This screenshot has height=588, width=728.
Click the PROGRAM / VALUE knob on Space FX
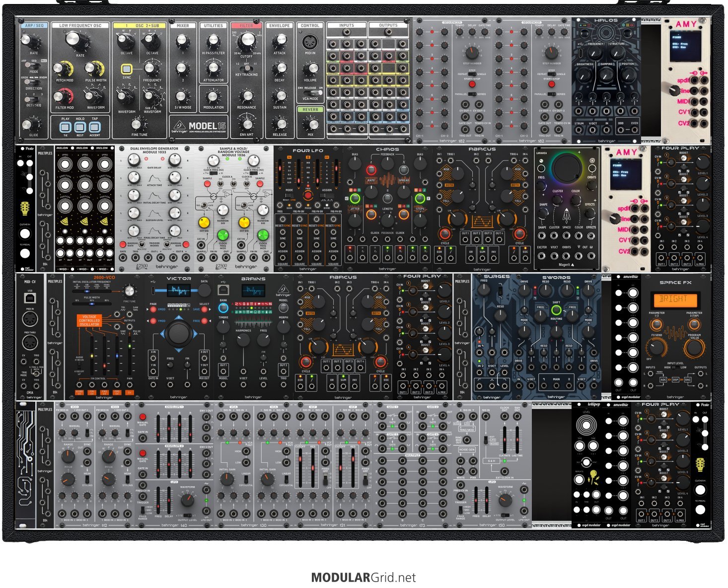pos(694,348)
